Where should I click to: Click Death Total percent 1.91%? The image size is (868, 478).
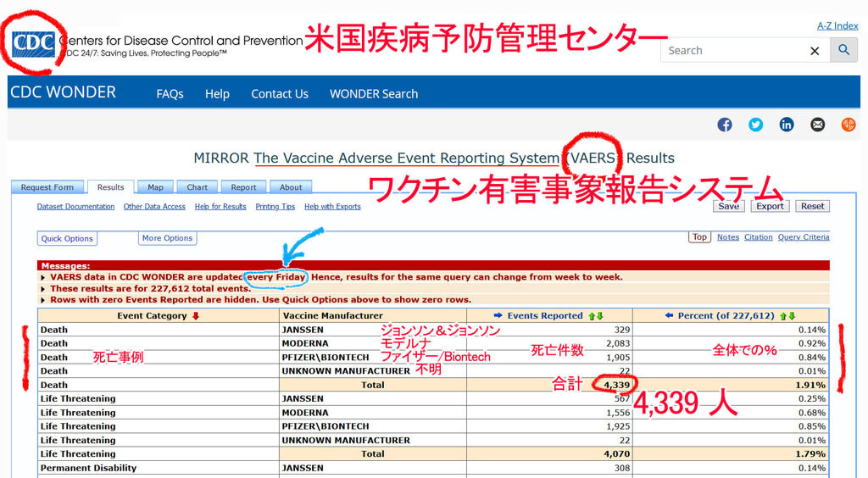tap(810, 385)
